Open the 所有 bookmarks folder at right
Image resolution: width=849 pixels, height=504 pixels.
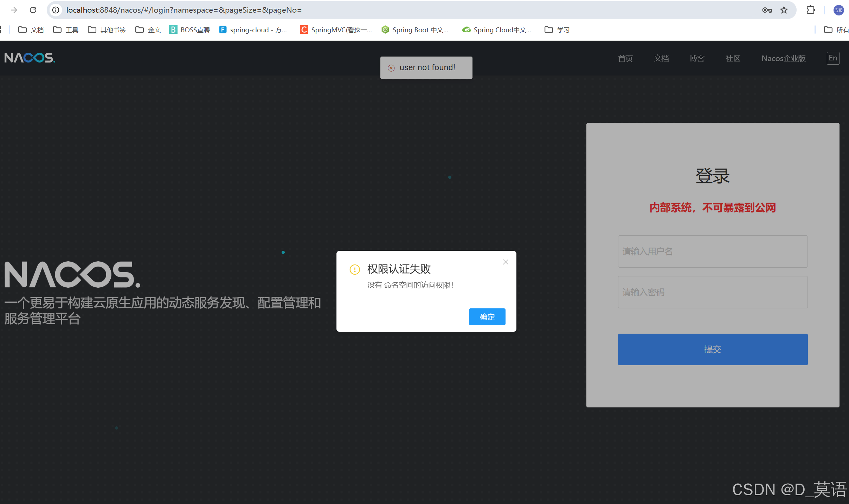(836, 30)
